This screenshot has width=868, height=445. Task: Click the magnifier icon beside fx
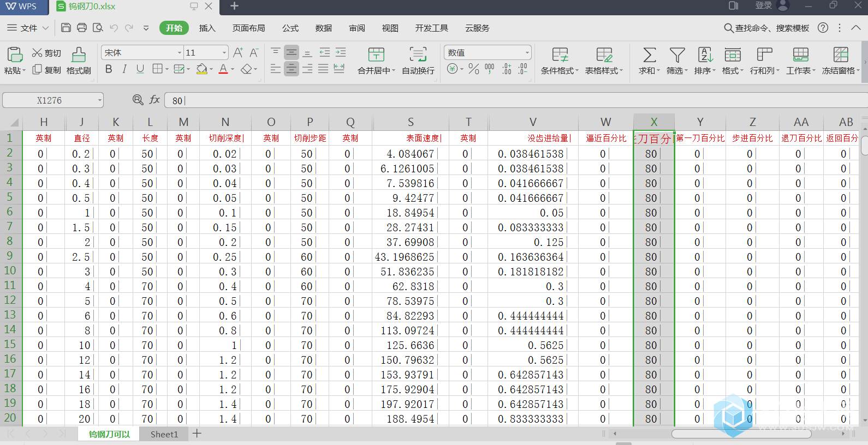tap(138, 100)
